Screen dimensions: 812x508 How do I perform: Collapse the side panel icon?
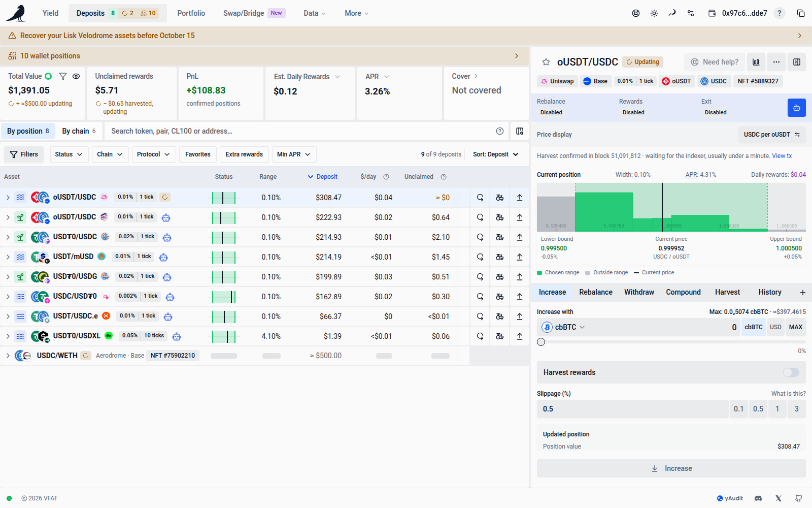797,62
